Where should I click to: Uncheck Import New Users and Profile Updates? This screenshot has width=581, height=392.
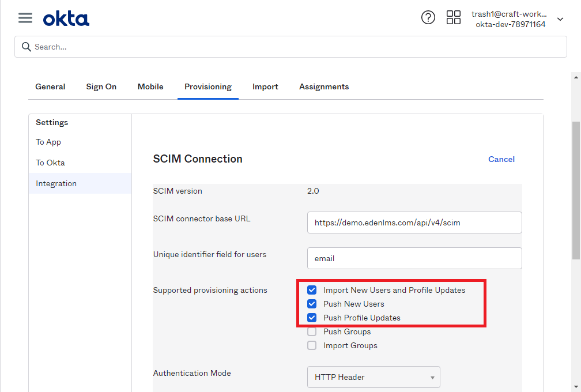click(312, 290)
